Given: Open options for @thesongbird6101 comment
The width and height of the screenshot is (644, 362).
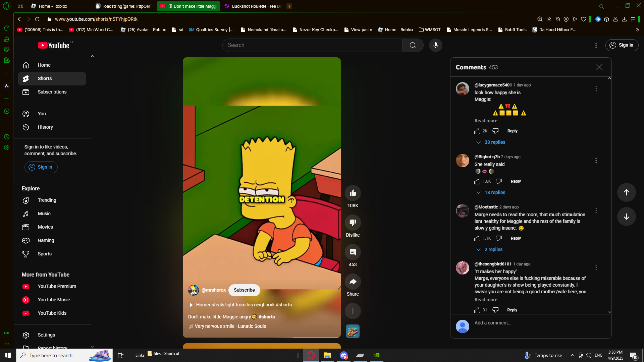Looking at the screenshot, I should tap(596, 268).
